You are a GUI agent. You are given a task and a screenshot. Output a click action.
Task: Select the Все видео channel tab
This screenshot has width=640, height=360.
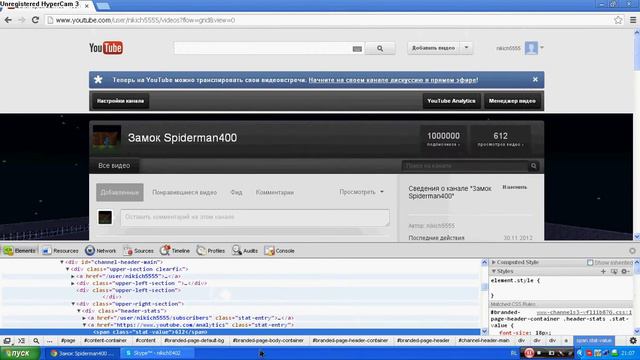(114, 166)
